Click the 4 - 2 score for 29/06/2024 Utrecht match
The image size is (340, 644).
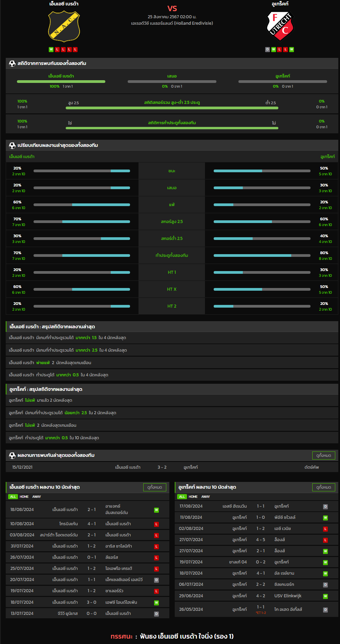tap(260, 596)
